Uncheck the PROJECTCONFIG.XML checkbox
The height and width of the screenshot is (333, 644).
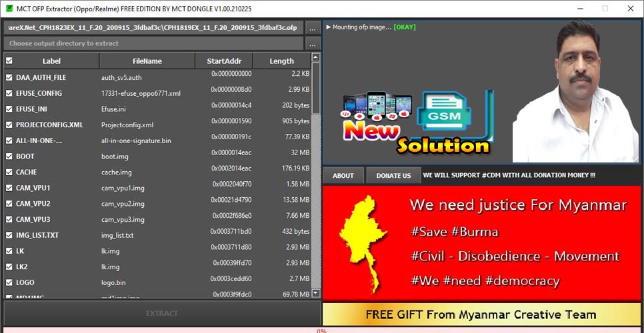coord(9,125)
